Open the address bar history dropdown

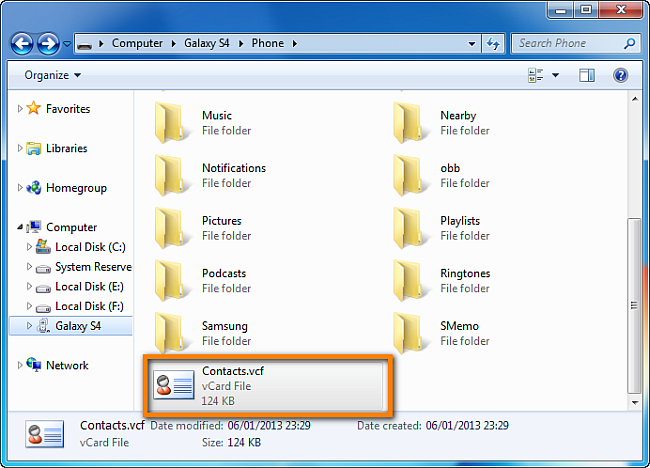point(472,44)
